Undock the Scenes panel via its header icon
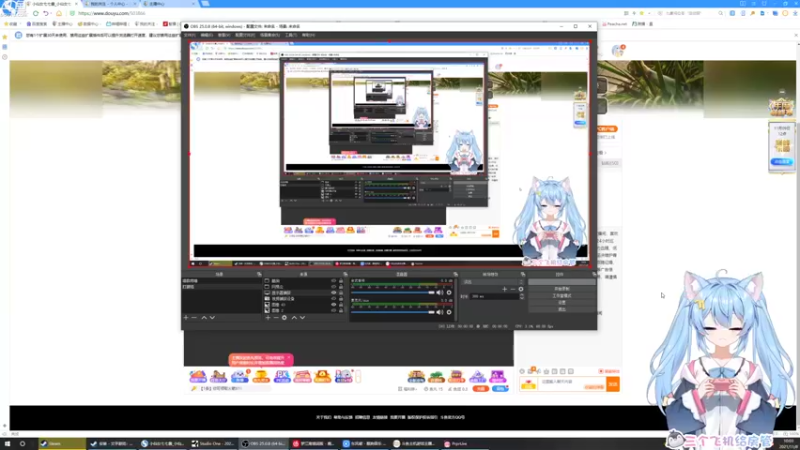This screenshot has height=450, width=800. [259, 274]
